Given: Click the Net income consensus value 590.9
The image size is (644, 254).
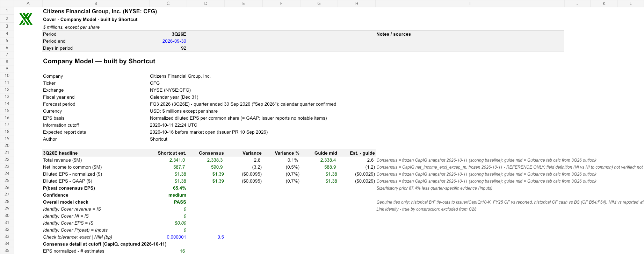Looking at the screenshot, I should pos(217,167).
